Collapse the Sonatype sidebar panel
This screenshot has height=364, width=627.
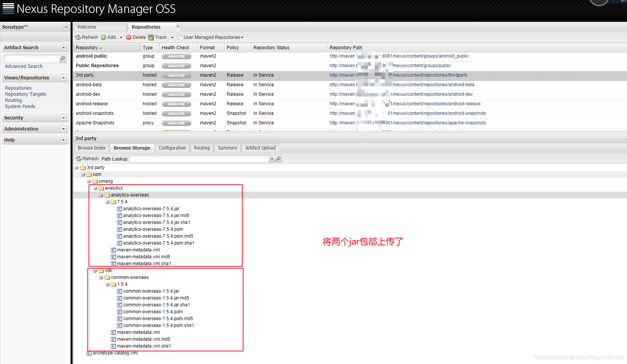[x=66, y=27]
